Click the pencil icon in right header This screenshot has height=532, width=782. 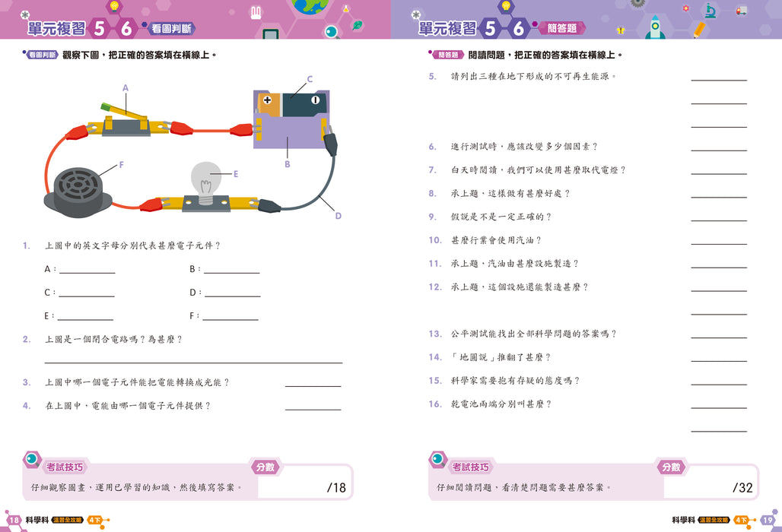[x=699, y=30]
